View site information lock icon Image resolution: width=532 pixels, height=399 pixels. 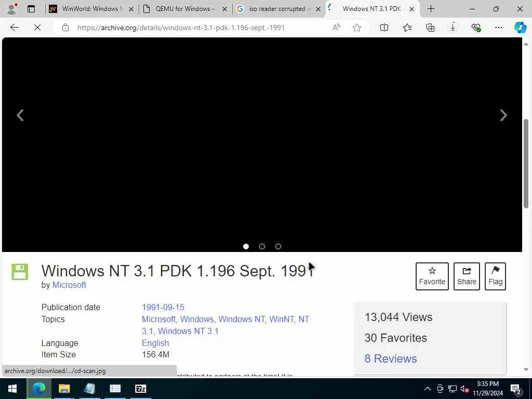pos(65,28)
